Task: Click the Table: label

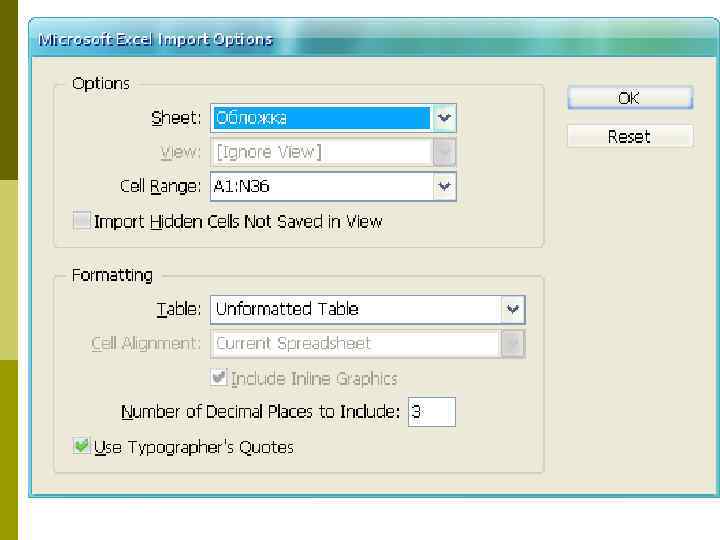Action: [179, 309]
